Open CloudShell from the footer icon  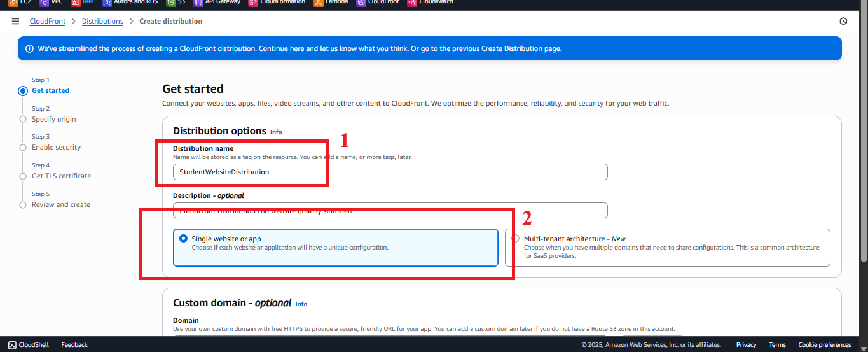tap(29, 345)
